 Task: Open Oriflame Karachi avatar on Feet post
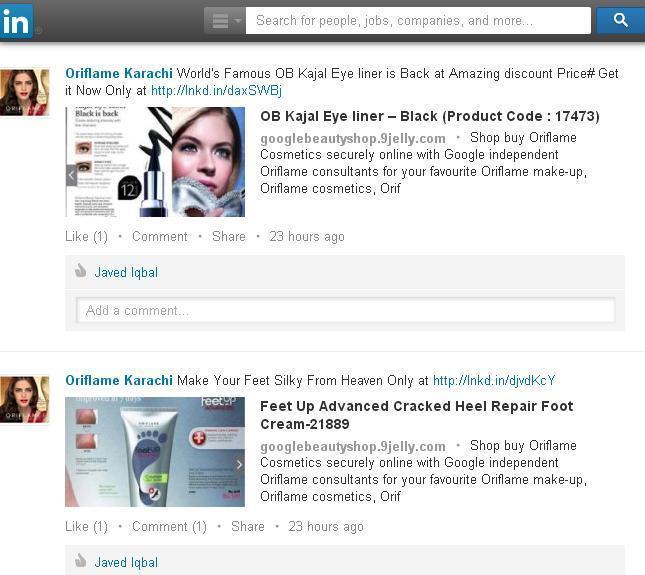25,399
